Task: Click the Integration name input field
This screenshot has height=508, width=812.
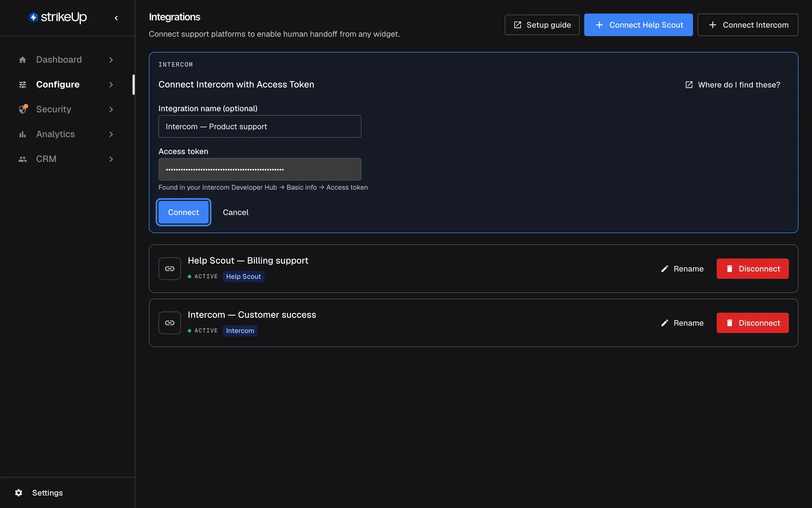Action: point(260,126)
